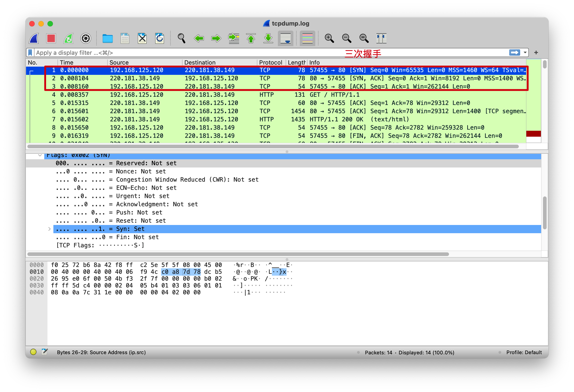Go forward to next packet

point(216,38)
